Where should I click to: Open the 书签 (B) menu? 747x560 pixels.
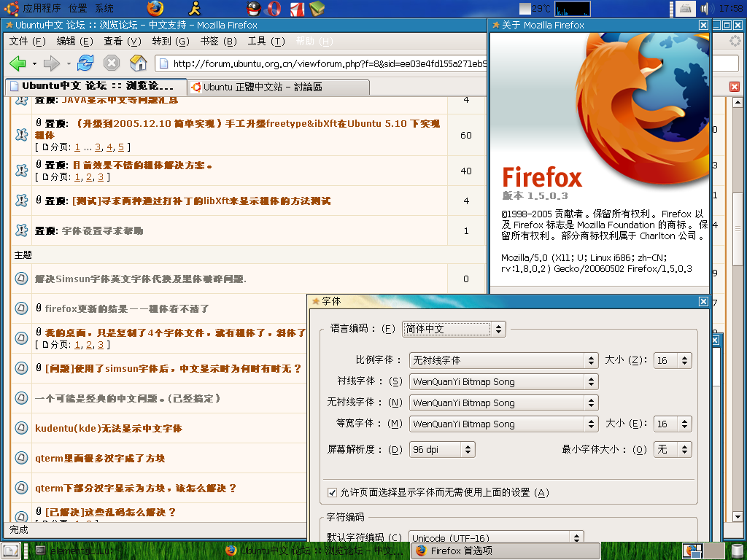point(218,42)
